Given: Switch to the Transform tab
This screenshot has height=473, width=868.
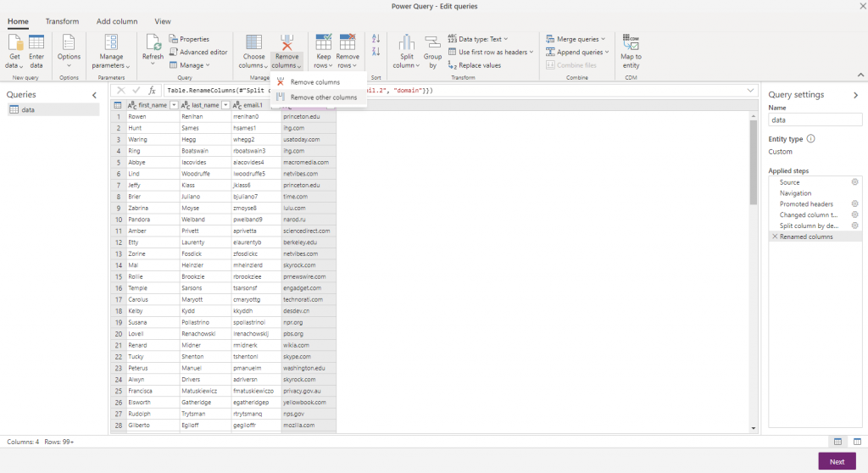Looking at the screenshot, I should (x=62, y=21).
